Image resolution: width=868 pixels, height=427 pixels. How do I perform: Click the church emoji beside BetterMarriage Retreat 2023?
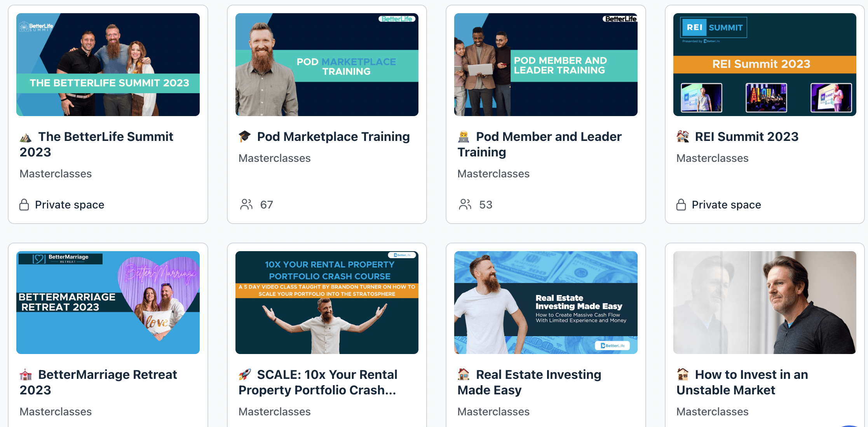[26, 375]
